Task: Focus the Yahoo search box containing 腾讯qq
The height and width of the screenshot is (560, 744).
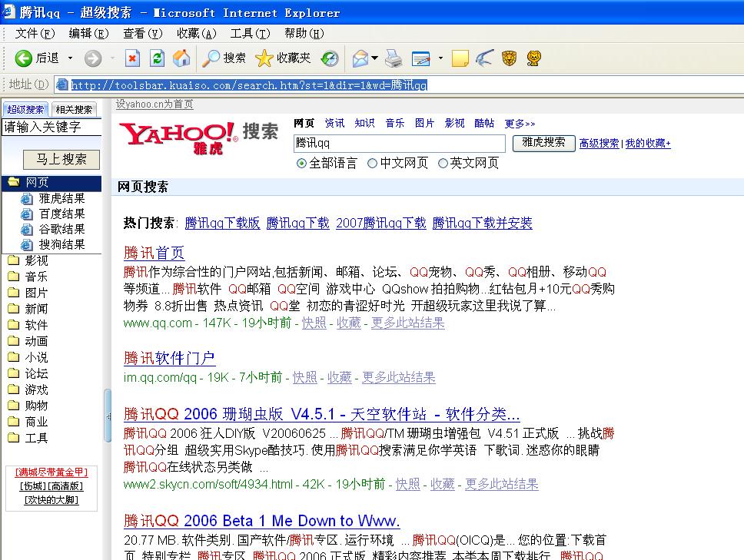Action: (x=400, y=143)
